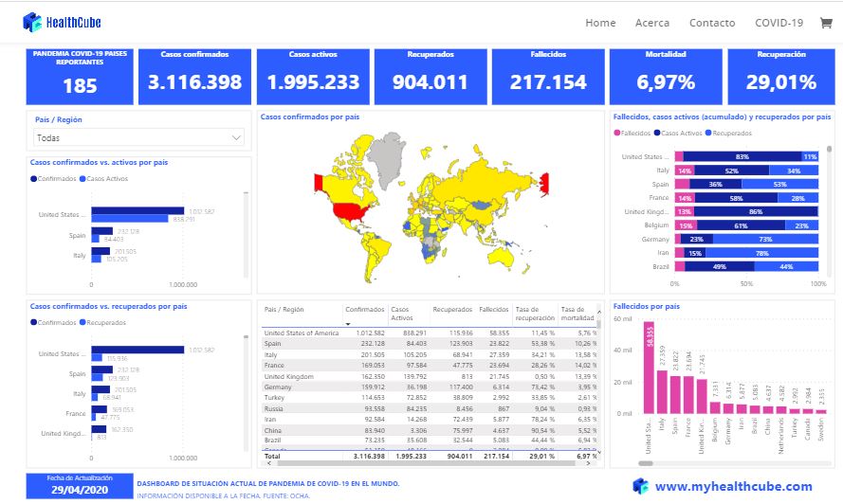Sort table by Confirmados column header
The width and height of the screenshot is (843, 504).
click(364, 310)
